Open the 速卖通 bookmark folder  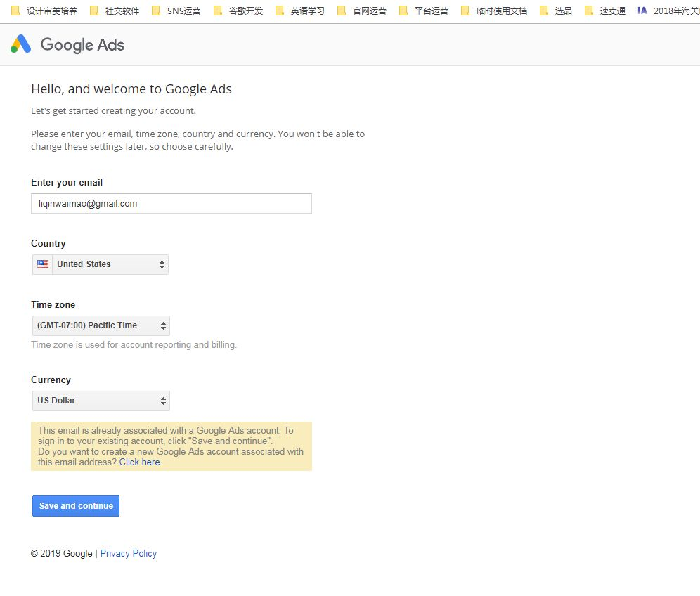coord(605,11)
